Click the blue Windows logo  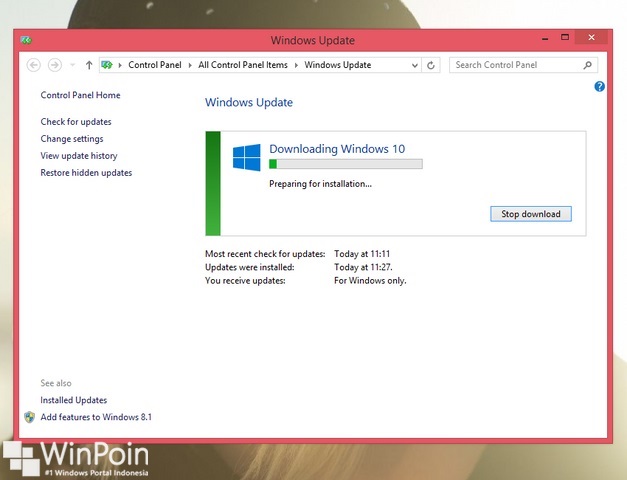click(247, 158)
